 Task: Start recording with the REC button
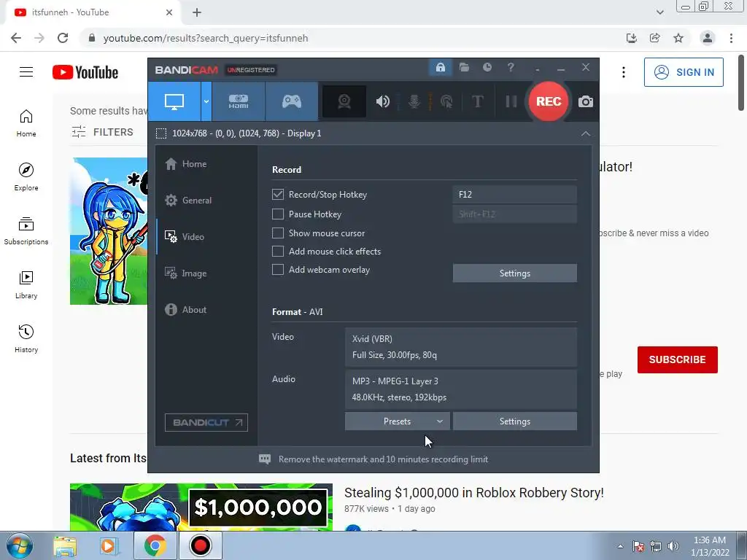coord(549,101)
